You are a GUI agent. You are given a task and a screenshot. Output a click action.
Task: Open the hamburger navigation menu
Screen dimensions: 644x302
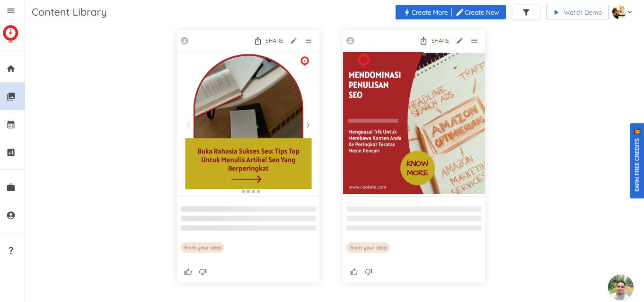click(x=11, y=11)
